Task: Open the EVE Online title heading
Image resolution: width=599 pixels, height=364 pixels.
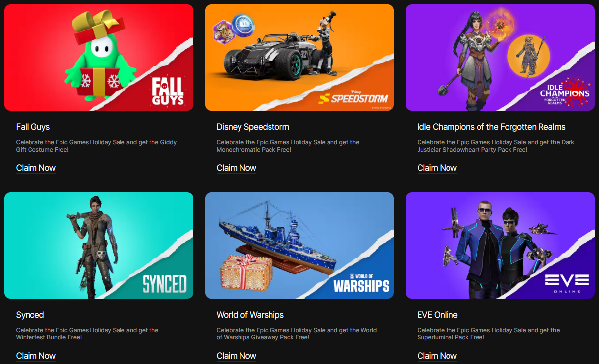Action: [x=438, y=315]
